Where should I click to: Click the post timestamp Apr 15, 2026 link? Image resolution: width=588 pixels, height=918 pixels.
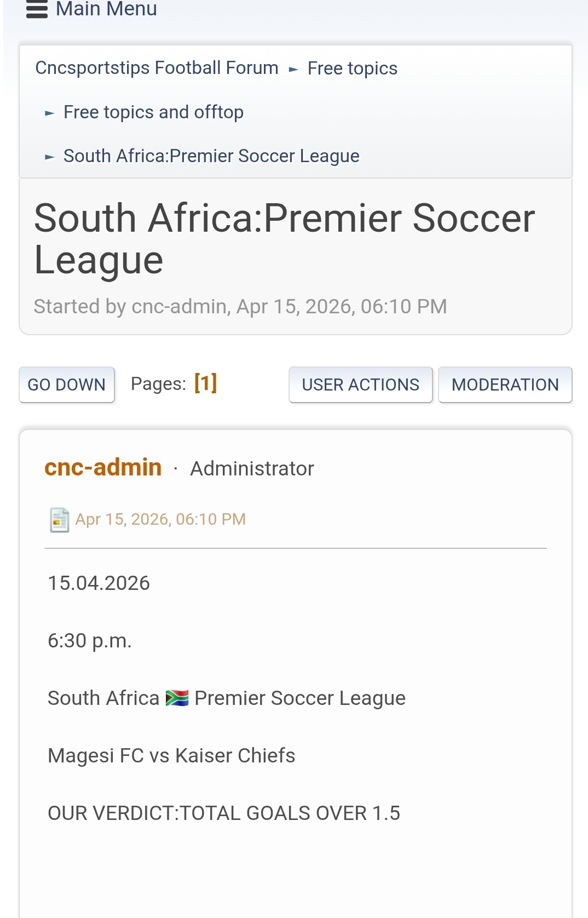[160, 519]
